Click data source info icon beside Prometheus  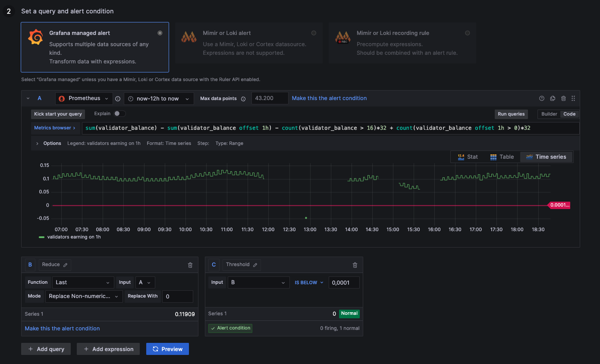(x=118, y=99)
